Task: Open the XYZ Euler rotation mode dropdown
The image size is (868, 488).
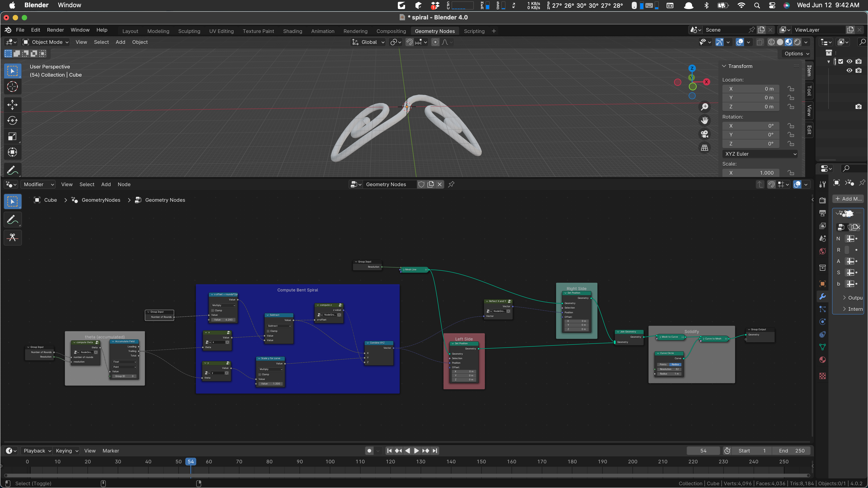Action: 760,154
